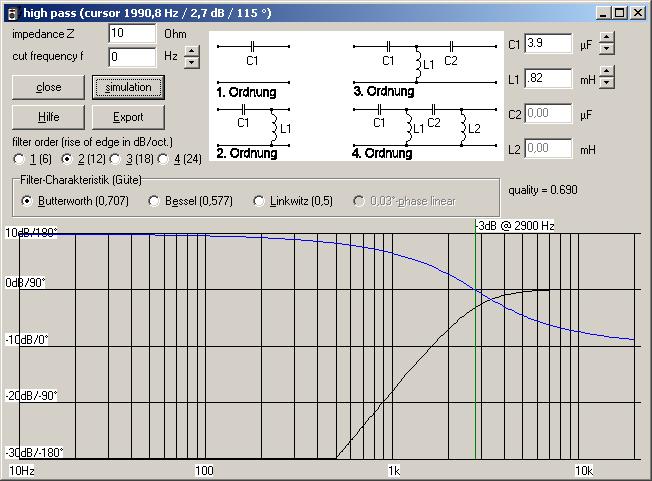Click the '0dB/90°' axis label
Viewport: 652px width, 481px height.
[x=25, y=283]
